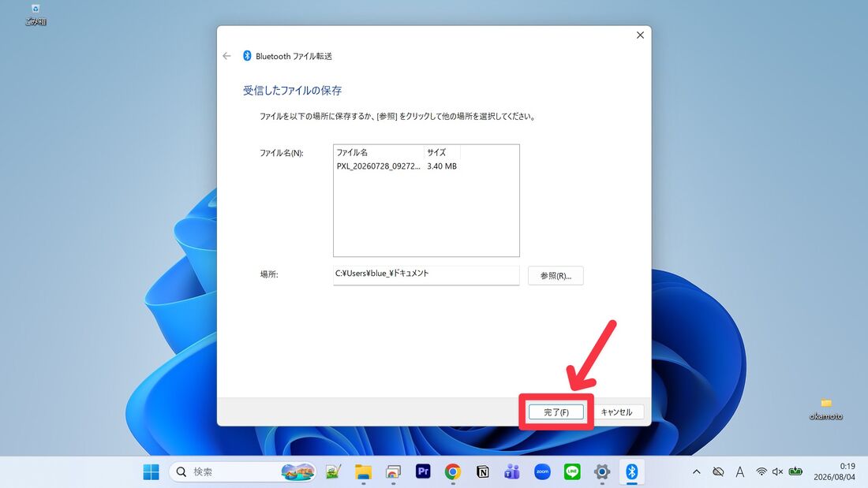Click the search highlights image in taskbar search
The height and width of the screenshot is (488, 868).
pyautogui.click(x=297, y=472)
